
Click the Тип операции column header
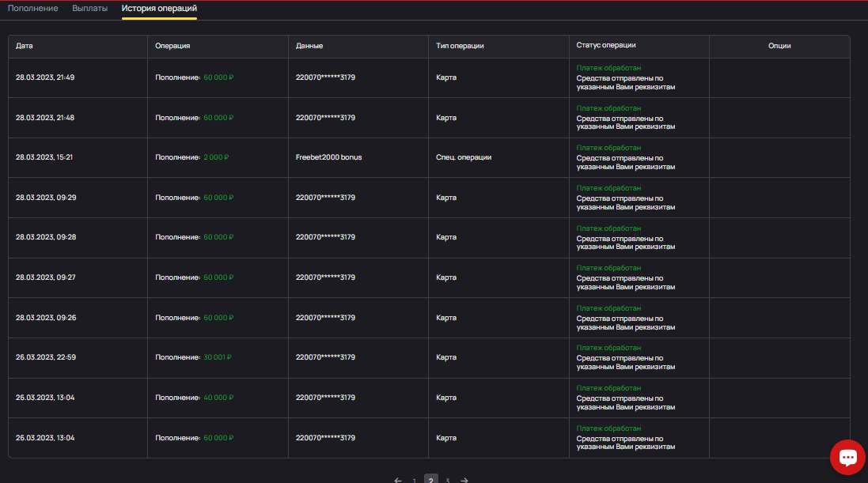(x=460, y=46)
